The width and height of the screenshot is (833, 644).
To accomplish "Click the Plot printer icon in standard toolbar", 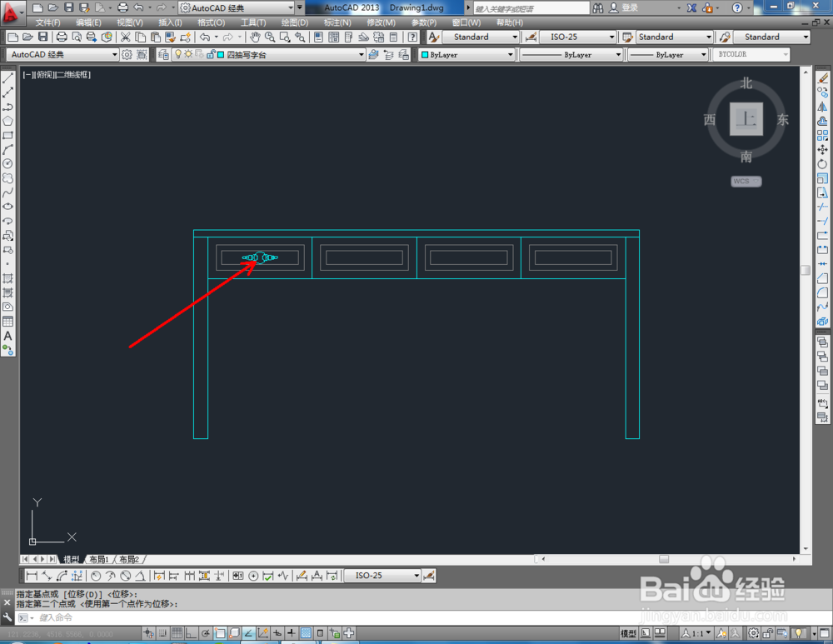I will [x=62, y=37].
